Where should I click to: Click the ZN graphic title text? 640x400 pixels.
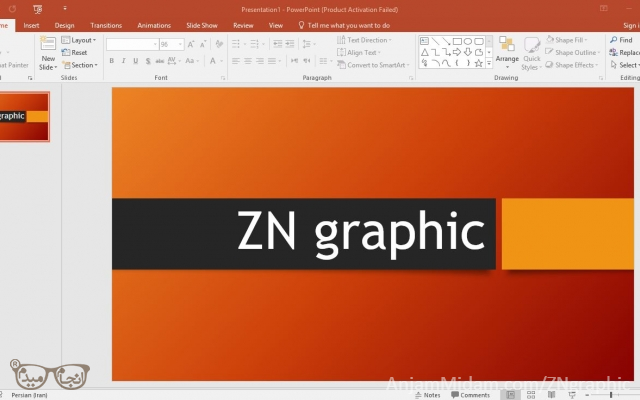pos(360,233)
